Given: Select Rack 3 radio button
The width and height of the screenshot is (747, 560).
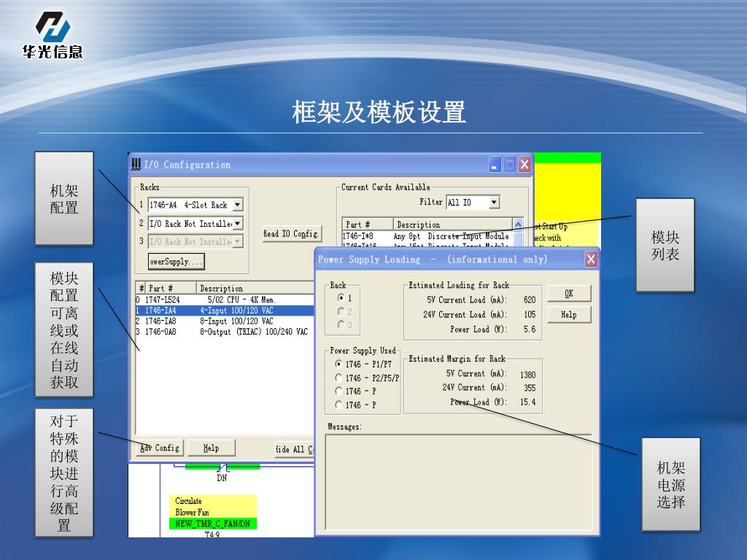Looking at the screenshot, I should coord(341,324).
